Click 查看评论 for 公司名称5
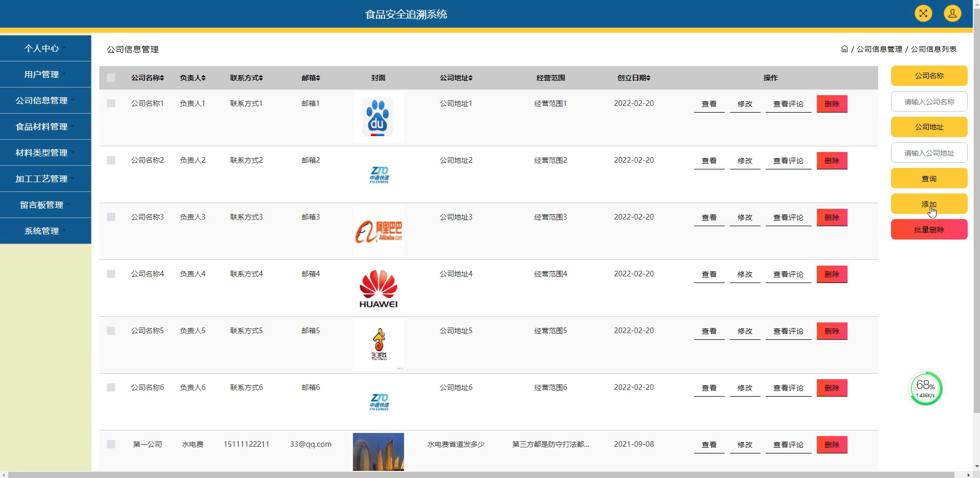The image size is (980, 478). tap(788, 331)
